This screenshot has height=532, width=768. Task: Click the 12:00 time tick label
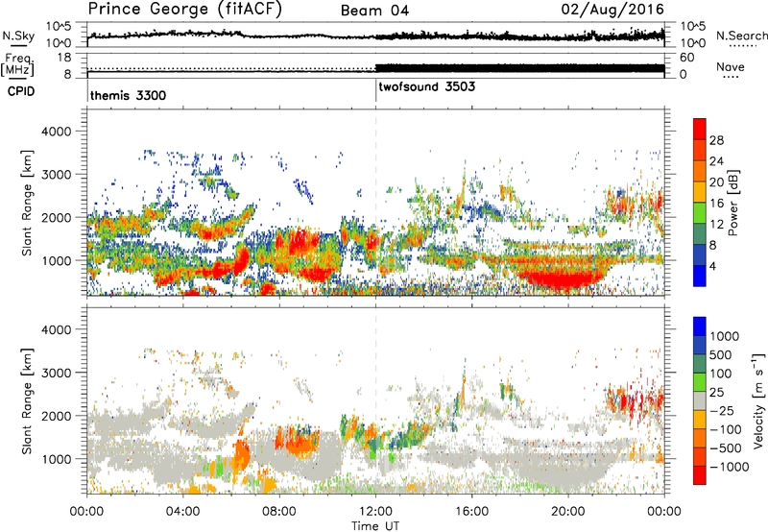[375, 512]
